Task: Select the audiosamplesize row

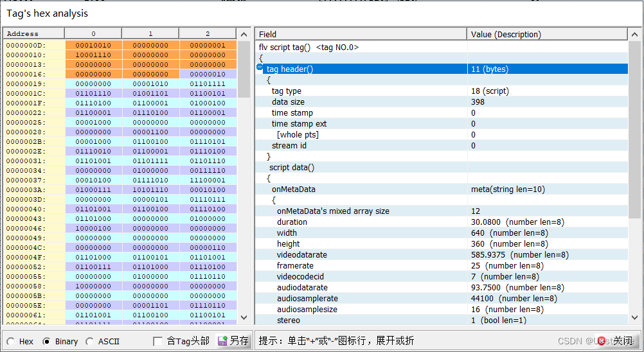Action: (x=442, y=310)
